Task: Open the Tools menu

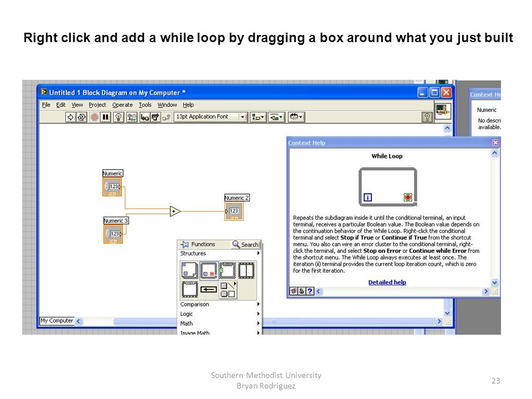Action: pos(145,105)
